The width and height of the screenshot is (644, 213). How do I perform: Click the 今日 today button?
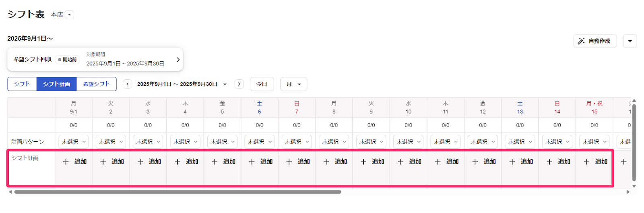pyautogui.click(x=262, y=84)
